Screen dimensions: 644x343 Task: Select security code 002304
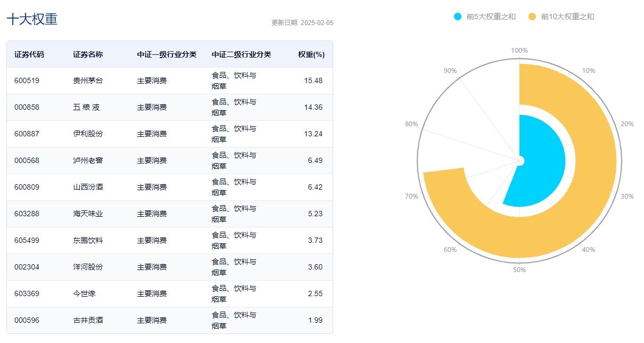(27, 267)
